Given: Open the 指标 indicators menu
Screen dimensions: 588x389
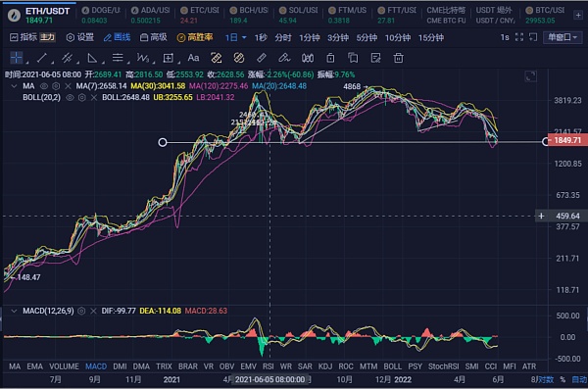Looking at the screenshot, I should point(24,37).
